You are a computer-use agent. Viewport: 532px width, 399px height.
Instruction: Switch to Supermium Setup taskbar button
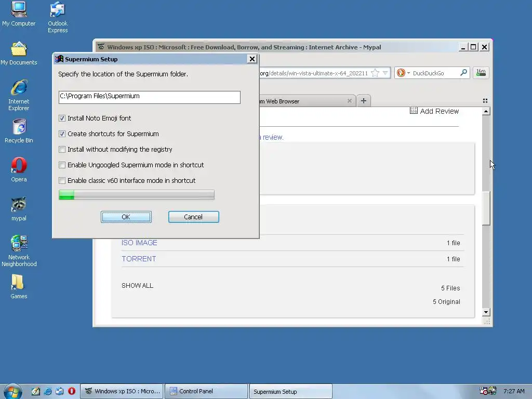tap(291, 391)
